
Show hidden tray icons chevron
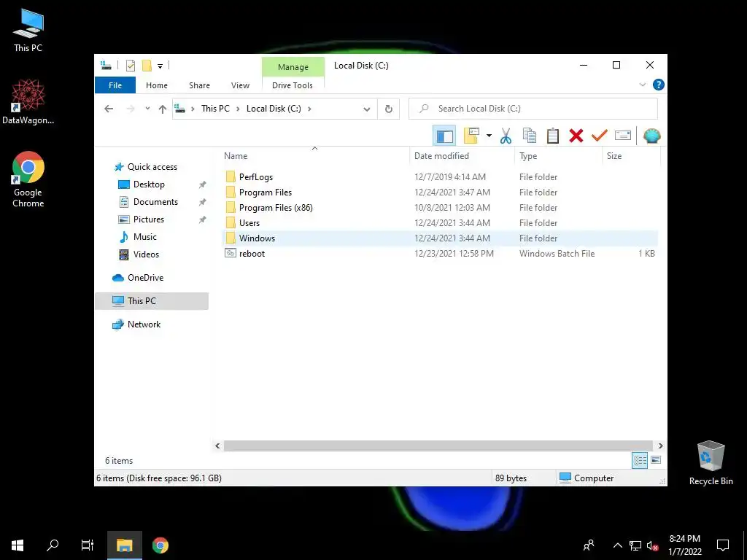click(x=618, y=545)
